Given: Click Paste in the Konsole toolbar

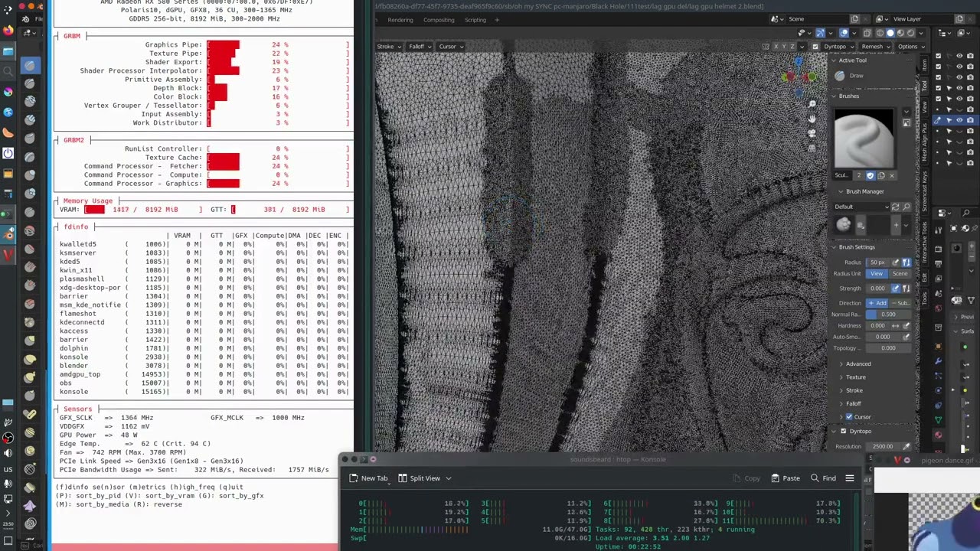Looking at the screenshot, I should pos(786,478).
